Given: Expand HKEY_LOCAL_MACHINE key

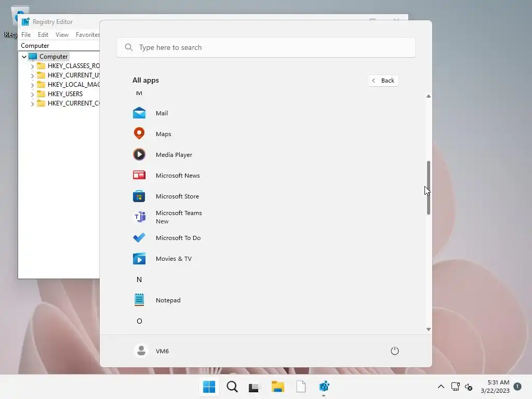Looking at the screenshot, I should pyautogui.click(x=32, y=85).
